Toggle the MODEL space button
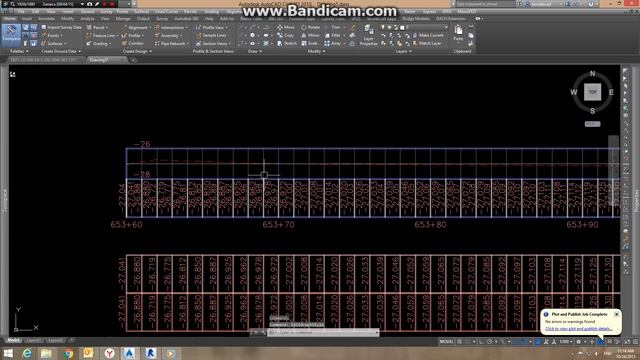This screenshot has width=640, height=360. [447, 342]
